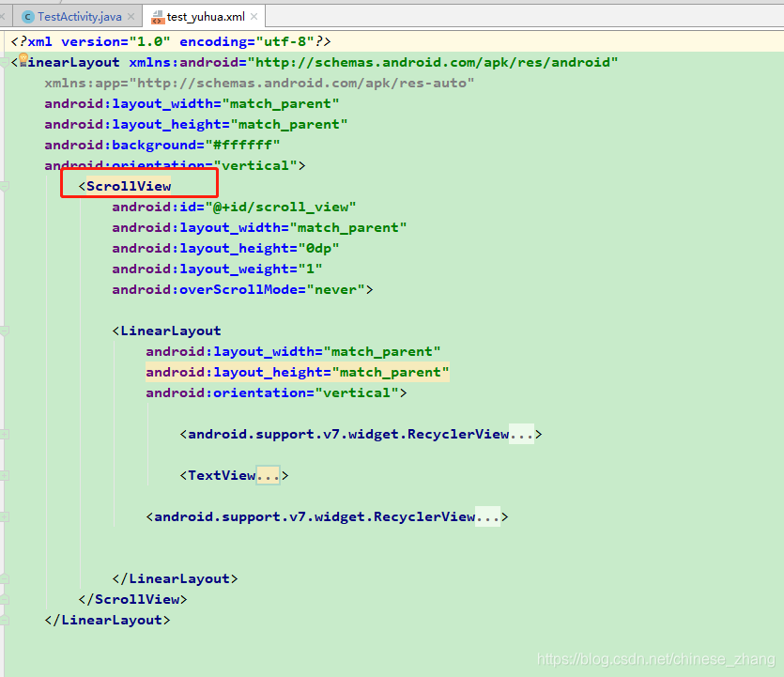Expand the TextView fold marker in gutter
Viewport: 784px width, 677px height.
pos(4,475)
